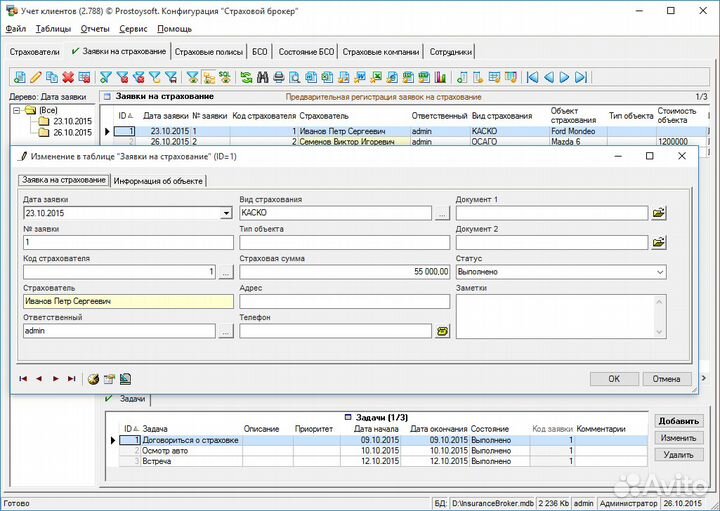Click the printer icon in toolbar
Screen dimensions: 720x511
[279, 77]
